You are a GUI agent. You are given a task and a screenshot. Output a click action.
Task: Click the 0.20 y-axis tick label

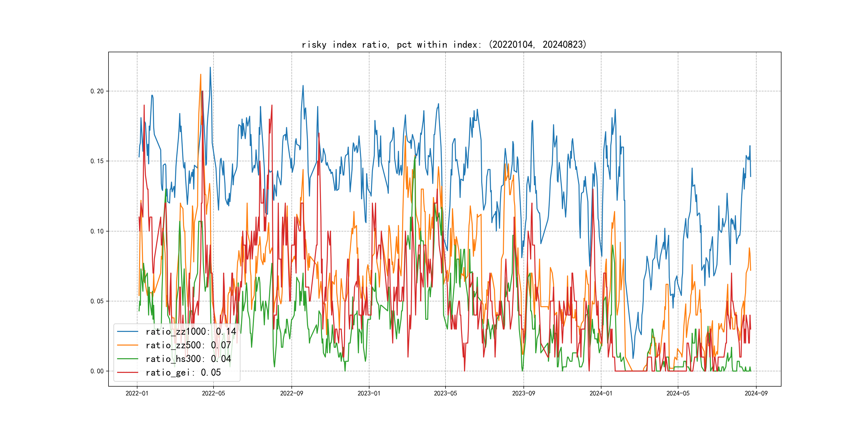(x=97, y=91)
